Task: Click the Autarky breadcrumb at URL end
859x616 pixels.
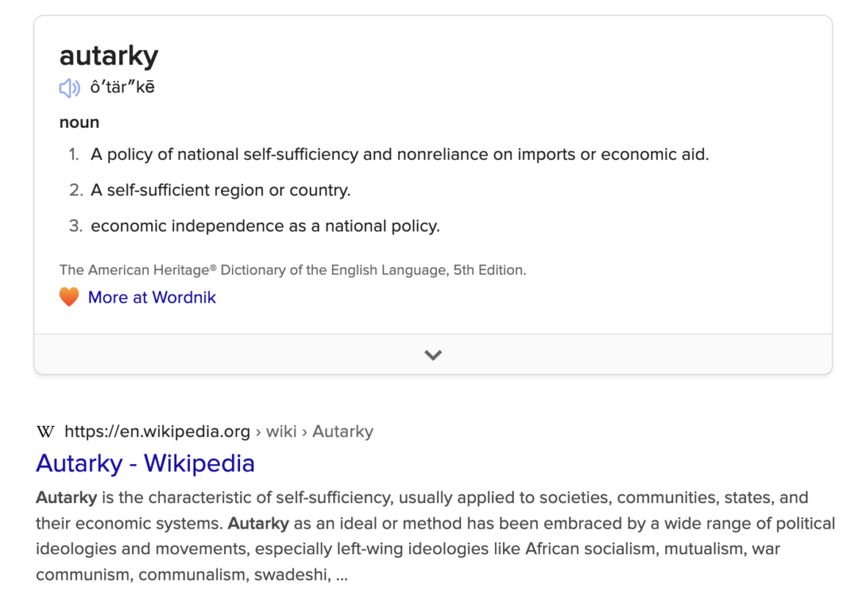Action: (343, 432)
